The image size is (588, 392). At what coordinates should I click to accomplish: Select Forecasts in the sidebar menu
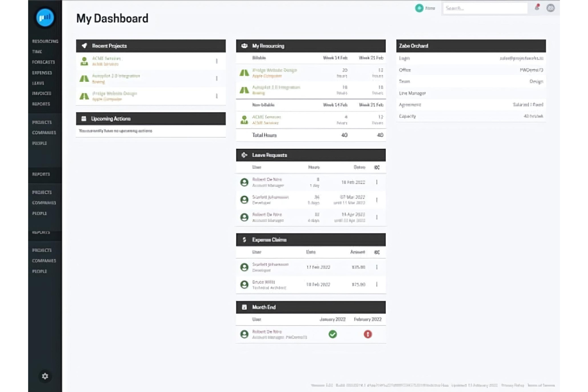pyautogui.click(x=43, y=62)
